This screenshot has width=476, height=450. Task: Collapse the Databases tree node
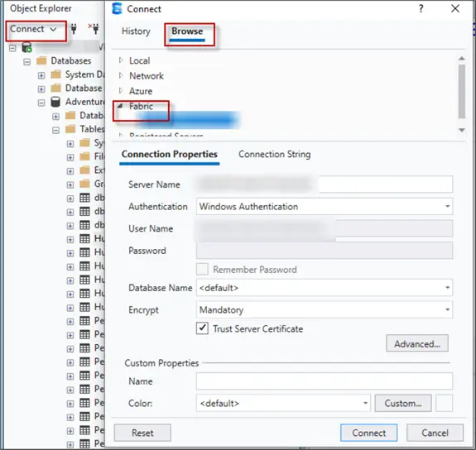coord(26,61)
